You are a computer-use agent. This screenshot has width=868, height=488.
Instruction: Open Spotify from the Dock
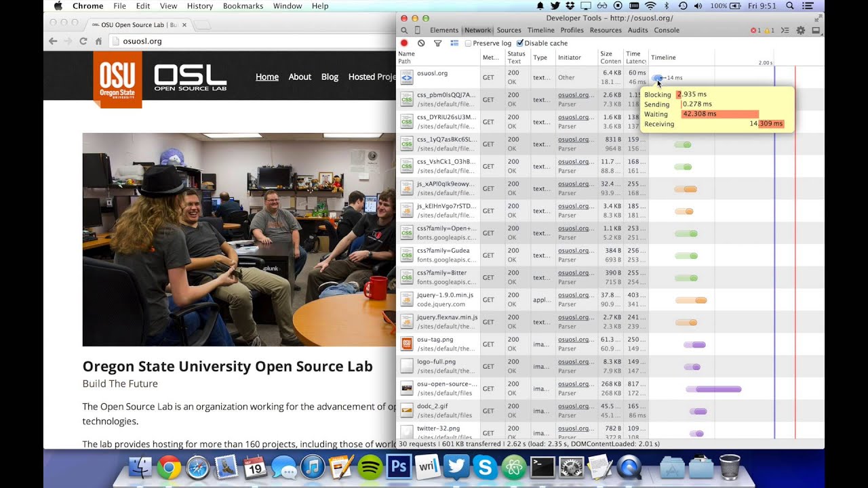coord(370,467)
